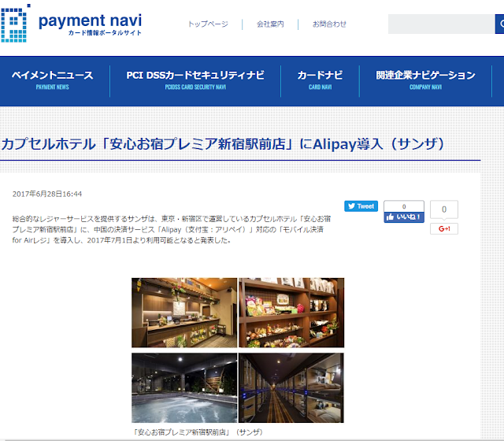
Task: Open the hotel reception counter photo
Action: coord(184,313)
